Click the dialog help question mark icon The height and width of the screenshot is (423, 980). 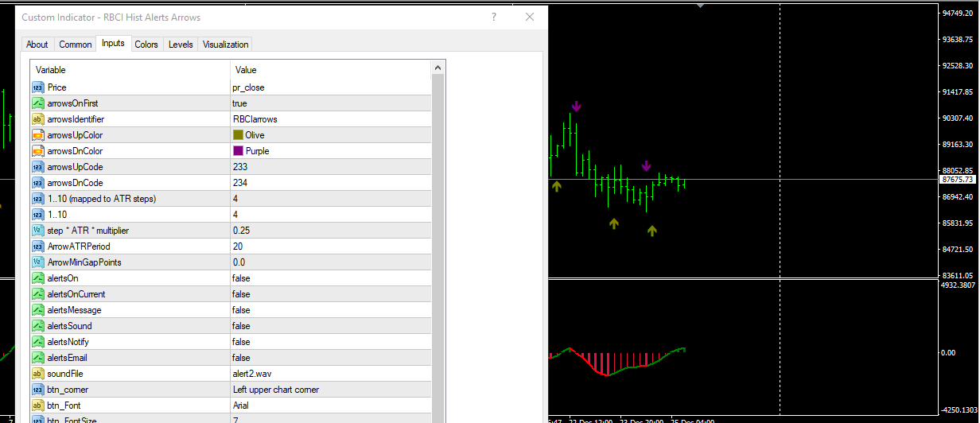pos(495,17)
